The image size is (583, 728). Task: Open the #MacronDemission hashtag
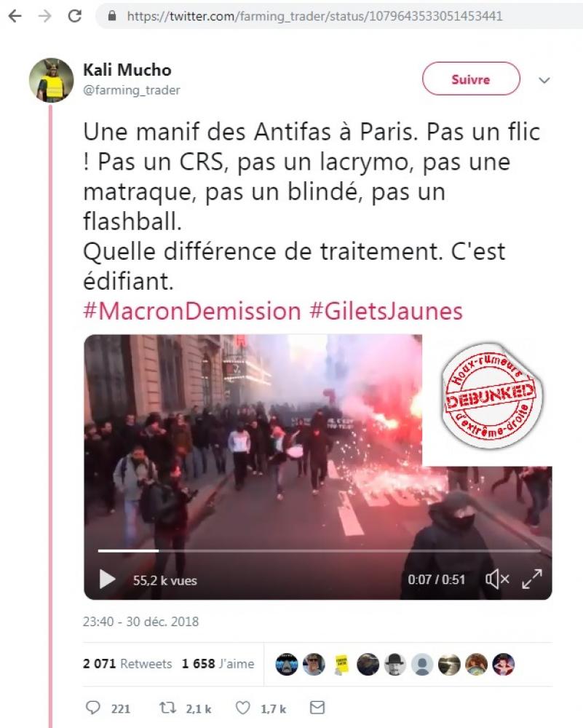192,311
